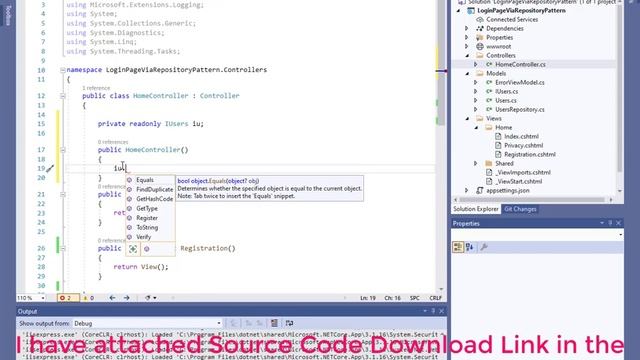Viewport: 640px width, 360px height.
Task: Pin the Output panel
Action: click(x=433, y=311)
